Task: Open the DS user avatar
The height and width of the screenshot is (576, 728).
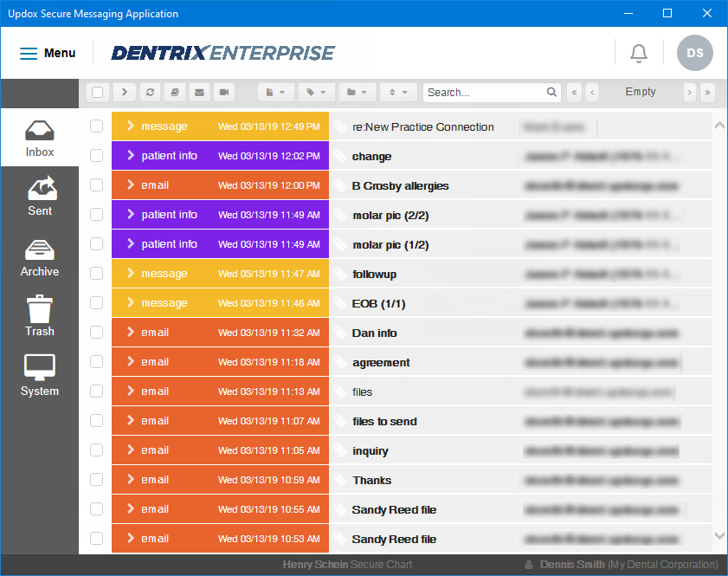Action: 694,53
